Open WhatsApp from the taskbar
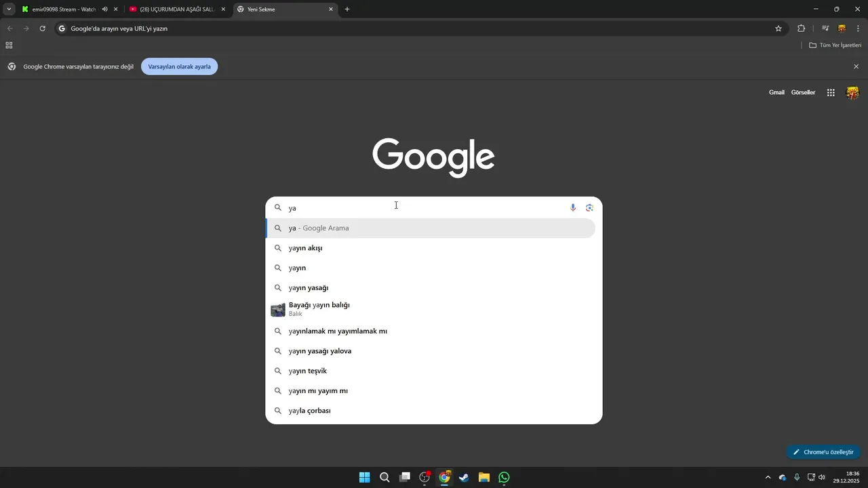Viewport: 868px width, 488px height. point(504,477)
